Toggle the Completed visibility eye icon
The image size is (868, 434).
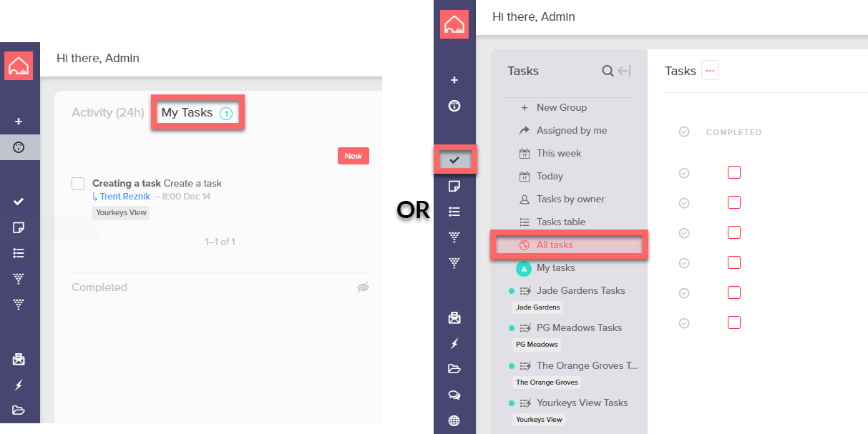pyautogui.click(x=363, y=287)
